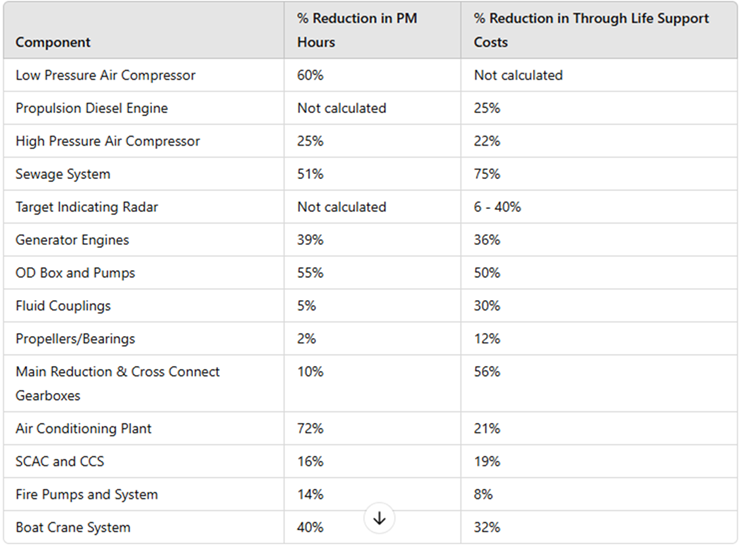Viewport: 739px width, 545px height.
Task: Click the Propellers/Bearings row label
Action: 75,339
